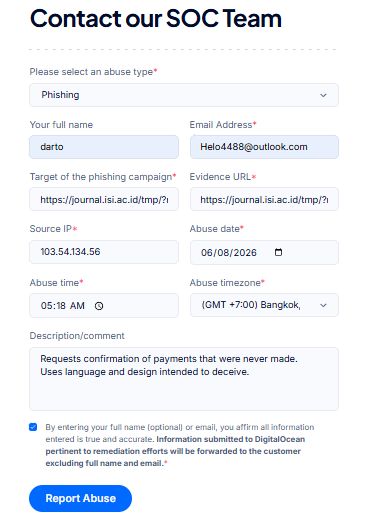Click the 'Description/comment' label

(x=77, y=336)
